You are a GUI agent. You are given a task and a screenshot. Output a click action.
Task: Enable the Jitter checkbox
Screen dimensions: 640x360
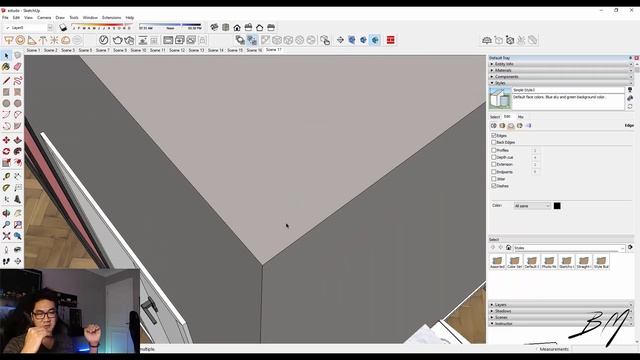[x=493, y=179]
